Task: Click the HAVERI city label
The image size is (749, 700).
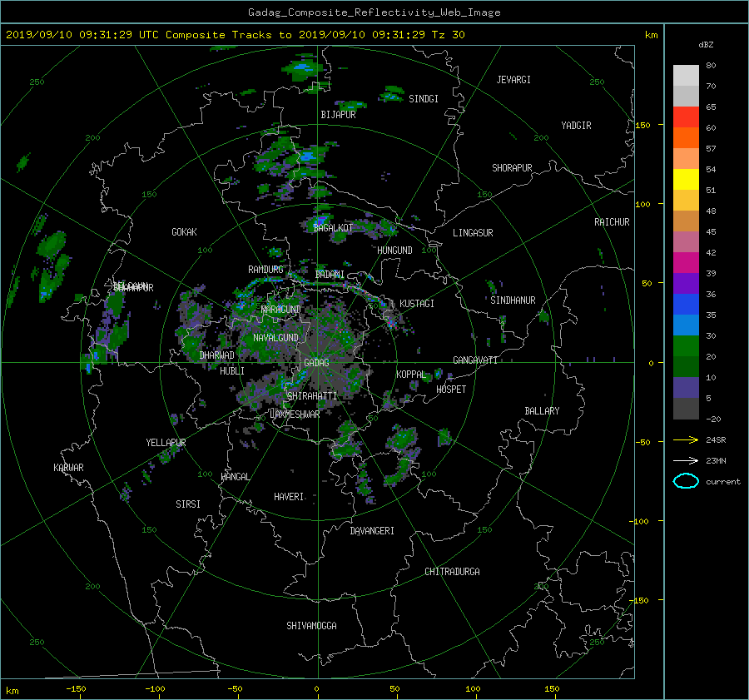Action: click(x=289, y=498)
